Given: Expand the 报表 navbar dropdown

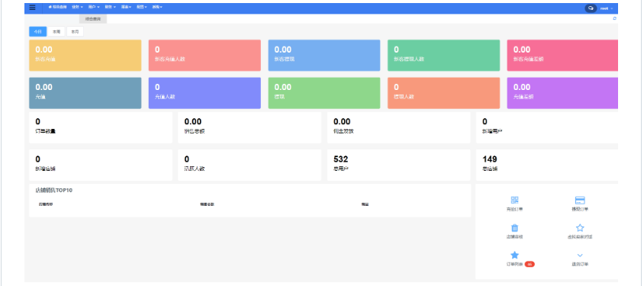Looking at the screenshot, I should pos(126,8).
